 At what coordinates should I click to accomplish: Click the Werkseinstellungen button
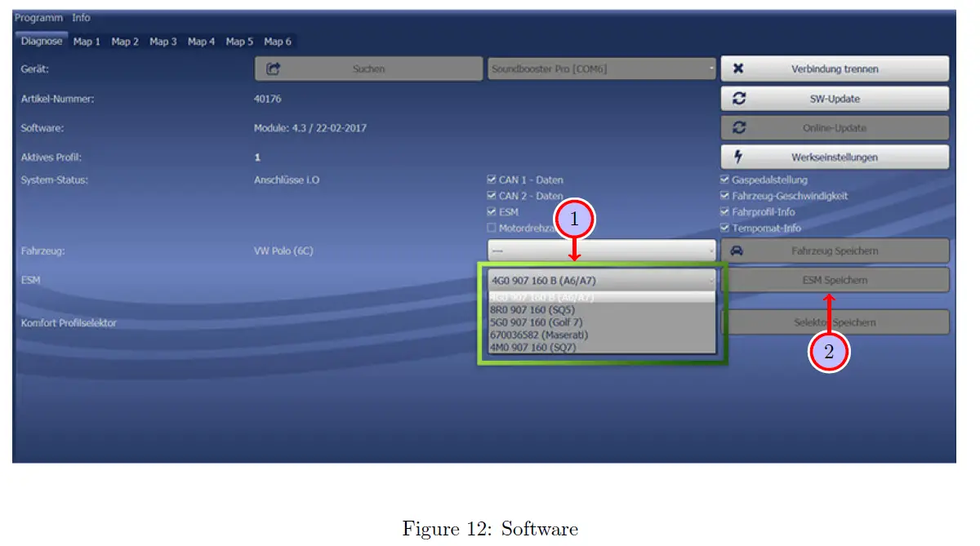coord(835,157)
